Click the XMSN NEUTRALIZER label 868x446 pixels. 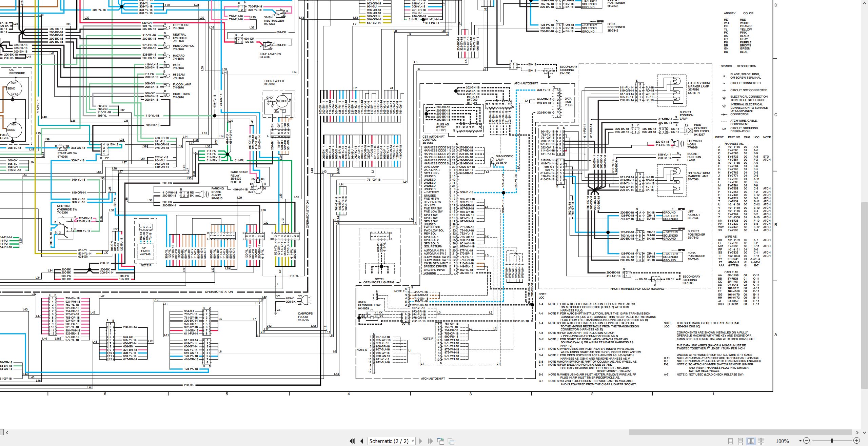point(274,19)
